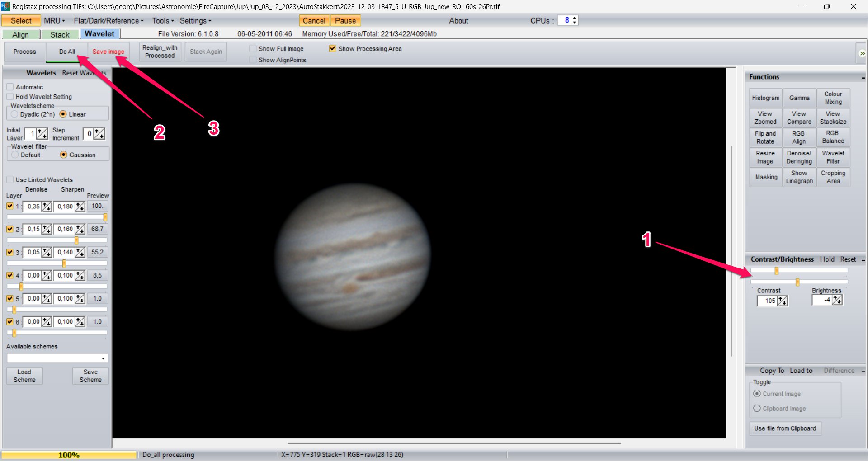Click the Select menu button
The width and height of the screenshot is (868, 461).
(x=21, y=21)
